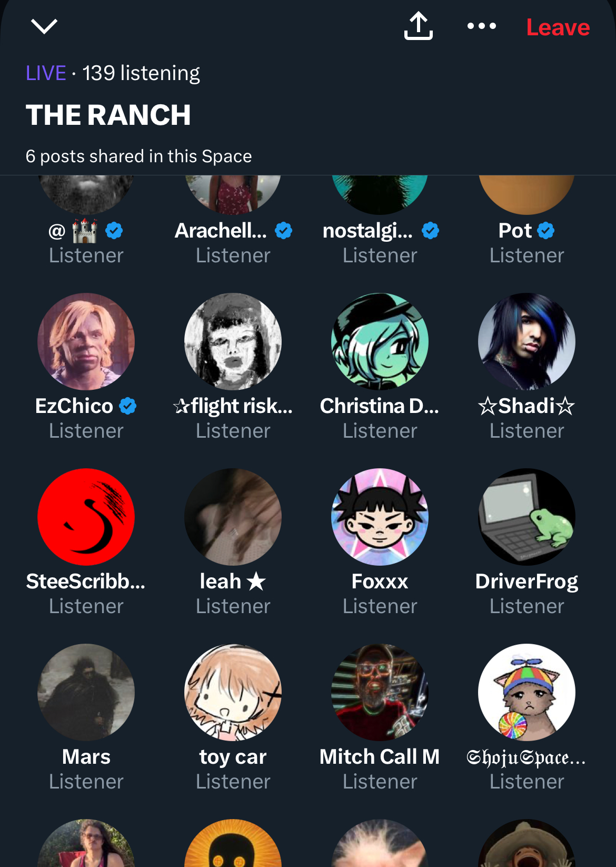This screenshot has width=616, height=867.
Task: Open the three-dot more options menu
Action: [x=482, y=26]
